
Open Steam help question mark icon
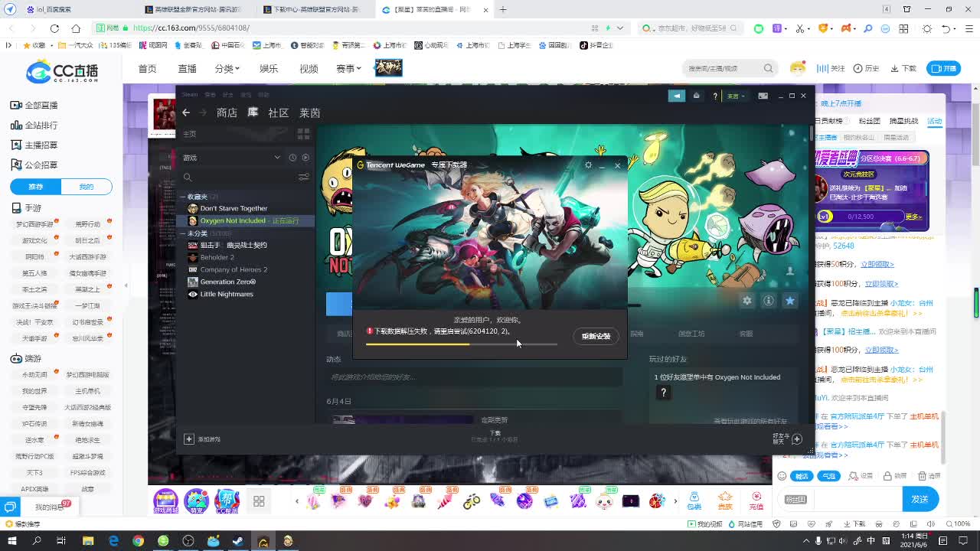click(715, 96)
